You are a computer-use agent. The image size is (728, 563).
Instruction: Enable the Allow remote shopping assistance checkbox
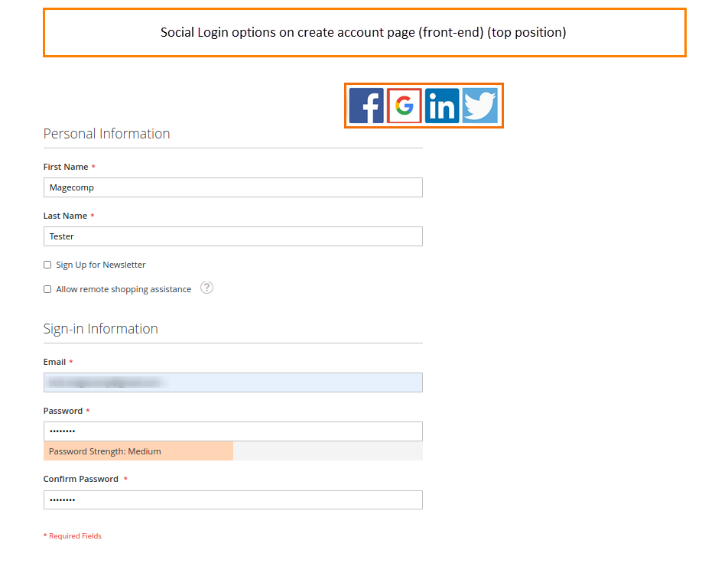point(47,289)
